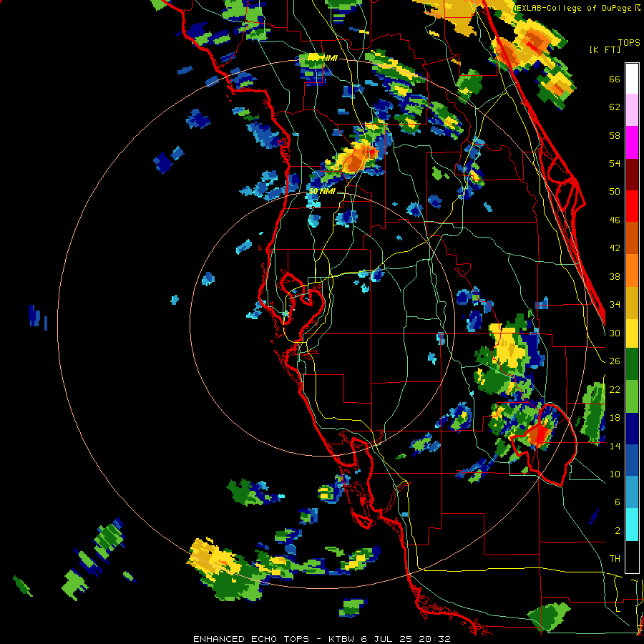The height and width of the screenshot is (644, 644).
Task: Click the light green legend swatch beside 22
Action: (632, 396)
